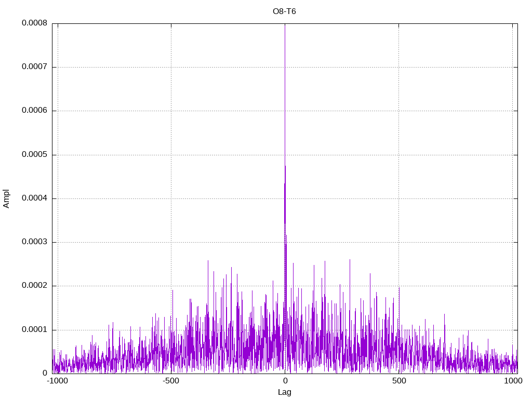Click the Y-axis label Ampl
532x399 pixels.
coord(6,199)
